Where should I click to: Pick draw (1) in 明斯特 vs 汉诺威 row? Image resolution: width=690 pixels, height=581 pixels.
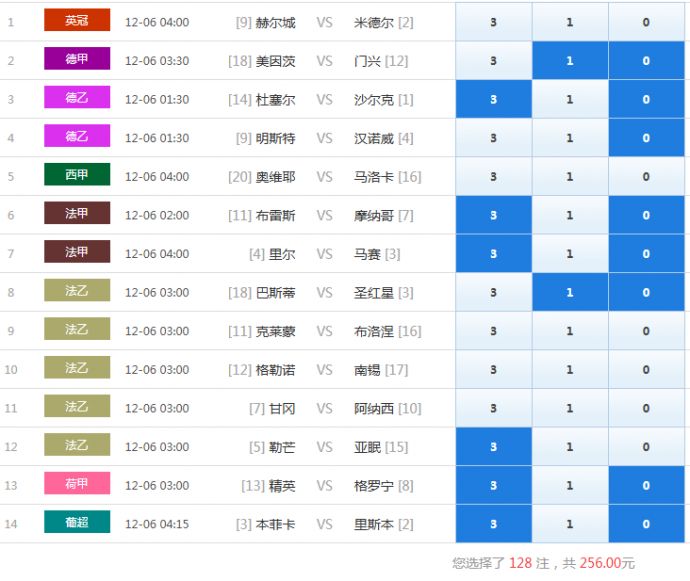[570, 138]
